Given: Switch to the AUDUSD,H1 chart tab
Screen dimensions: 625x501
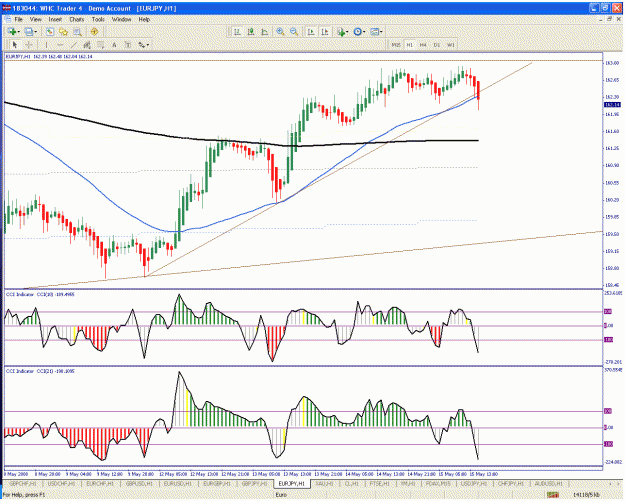Looking at the screenshot, I should tap(549, 483).
